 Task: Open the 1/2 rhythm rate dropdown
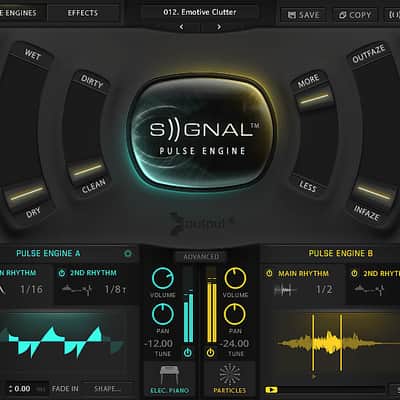point(324,289)
